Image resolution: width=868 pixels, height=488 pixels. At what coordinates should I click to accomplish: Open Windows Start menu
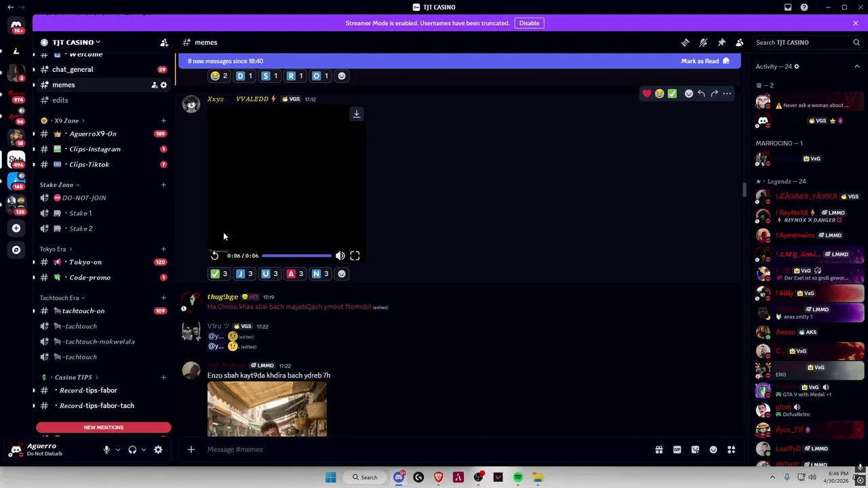pyautogui.click(x=330, y=477)
